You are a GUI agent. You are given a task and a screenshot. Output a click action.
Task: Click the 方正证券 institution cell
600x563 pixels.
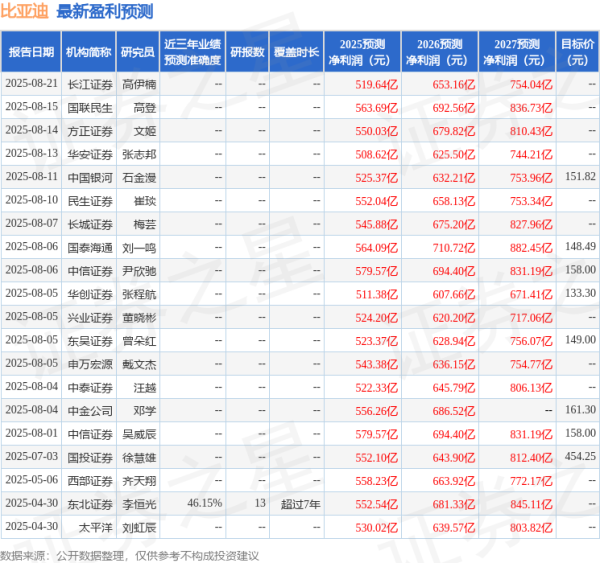coord(90,131)
